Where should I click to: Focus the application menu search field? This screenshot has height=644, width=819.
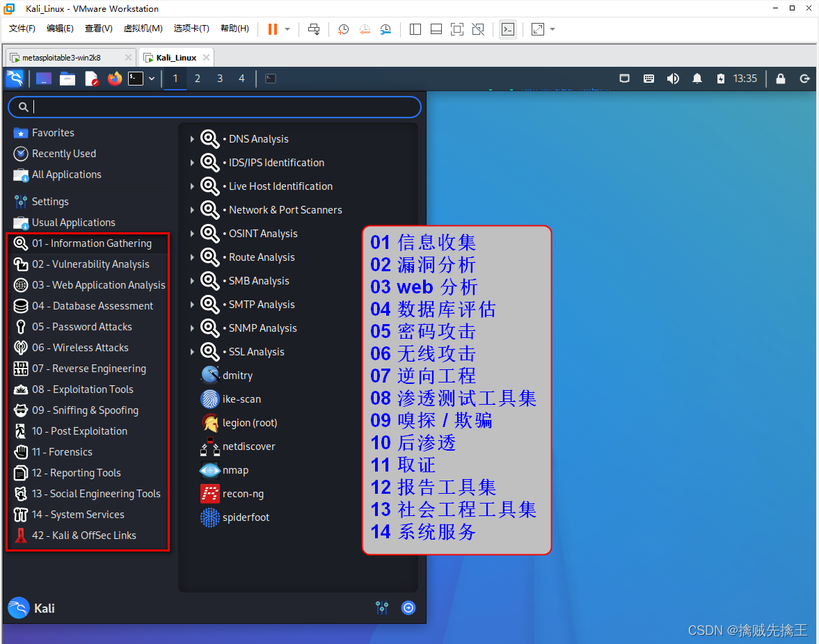(x=215, y=107)
